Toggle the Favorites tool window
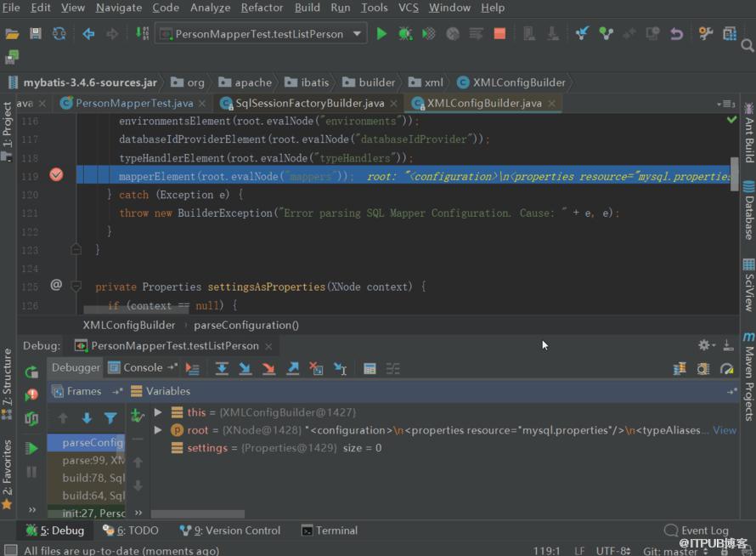Image resolution: width=756 pixels, height=556 pixels. coord(8,474)
